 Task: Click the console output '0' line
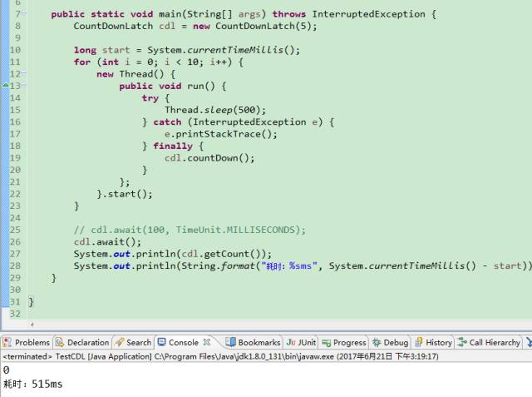coord(6,370)
